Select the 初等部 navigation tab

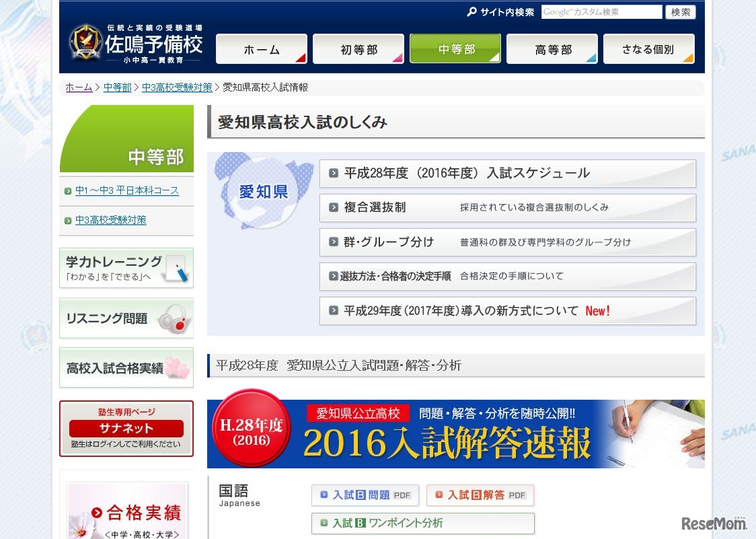358,48
